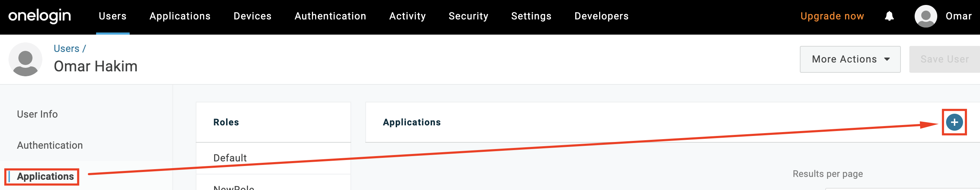
Task: Click the OneLogin logo
Action: [40, 16]
